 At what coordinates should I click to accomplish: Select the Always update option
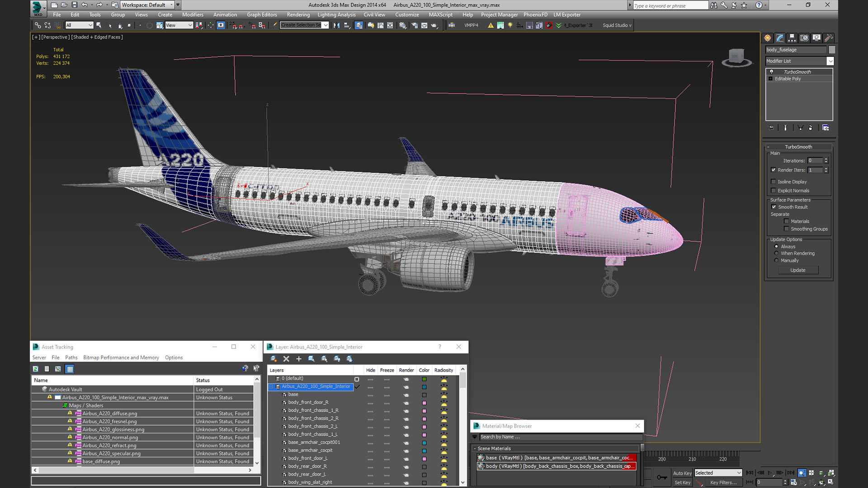tap(776, 247)
